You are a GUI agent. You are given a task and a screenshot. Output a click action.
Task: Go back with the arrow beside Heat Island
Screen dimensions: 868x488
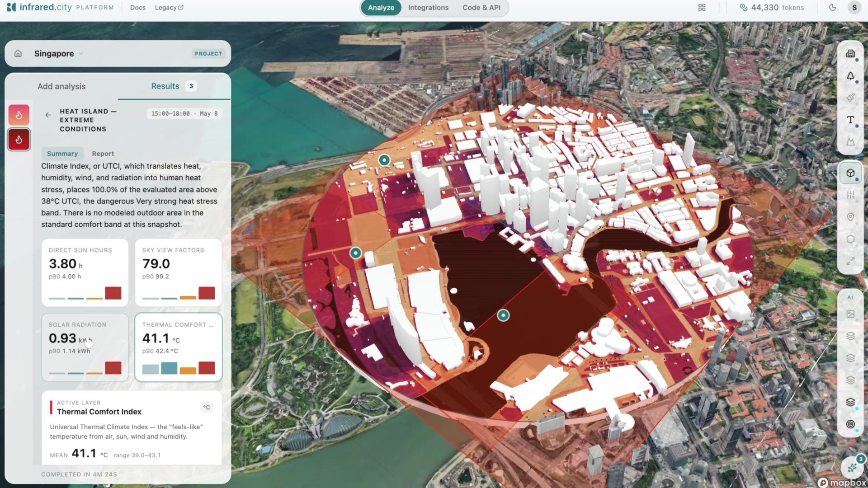pyautogui.click(x=48, y=115)
